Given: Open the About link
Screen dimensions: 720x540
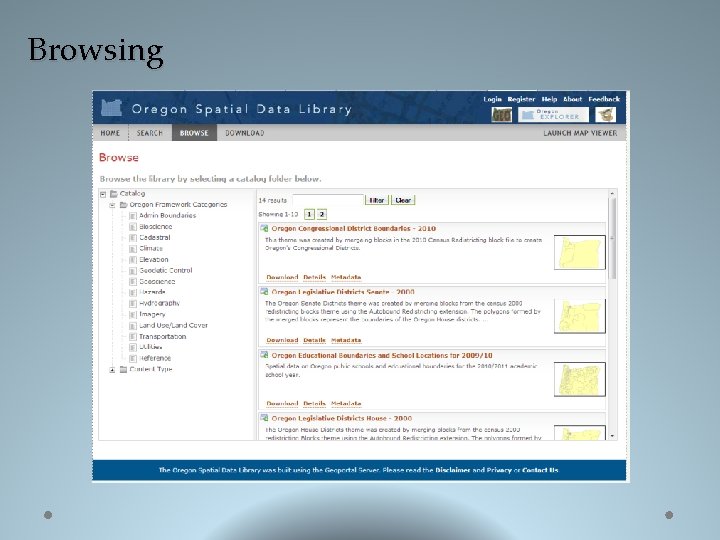Looking at the screenshot, I should 573,99.
